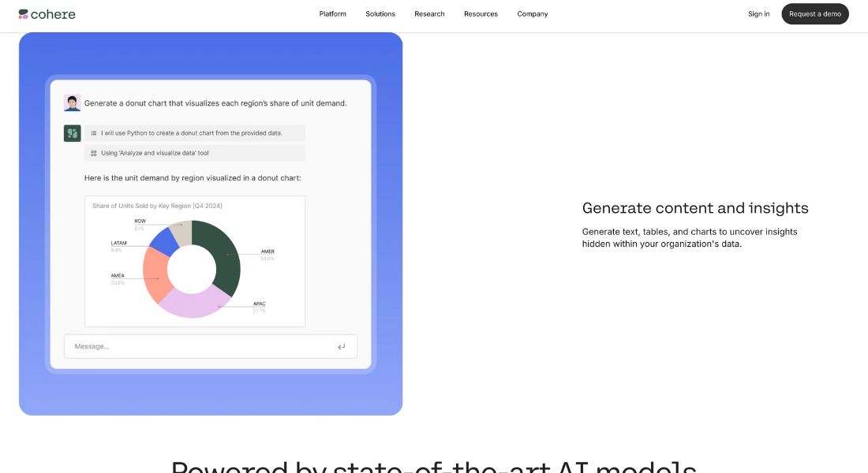The width and height of the screenshot is (868, 473).
Task: Click the list icon beside Python step
Action: tap(94, 133)
